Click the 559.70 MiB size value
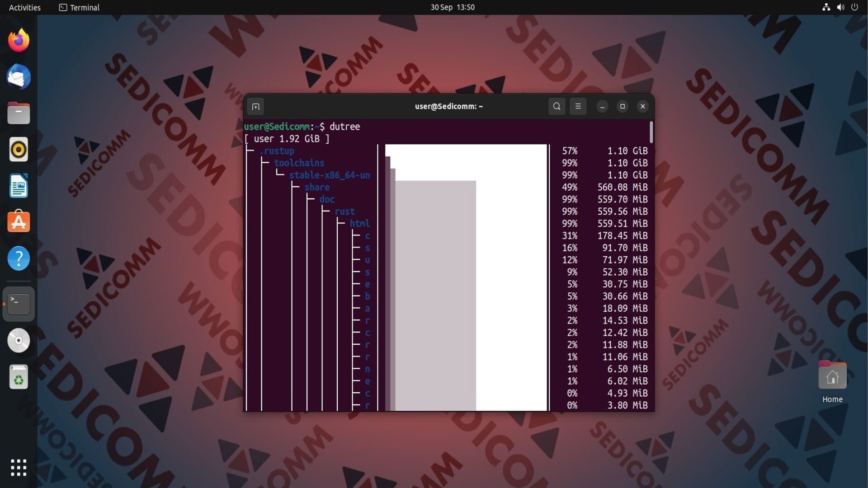Viewport: 868px width, 488px height. click(x=623, y=199)
